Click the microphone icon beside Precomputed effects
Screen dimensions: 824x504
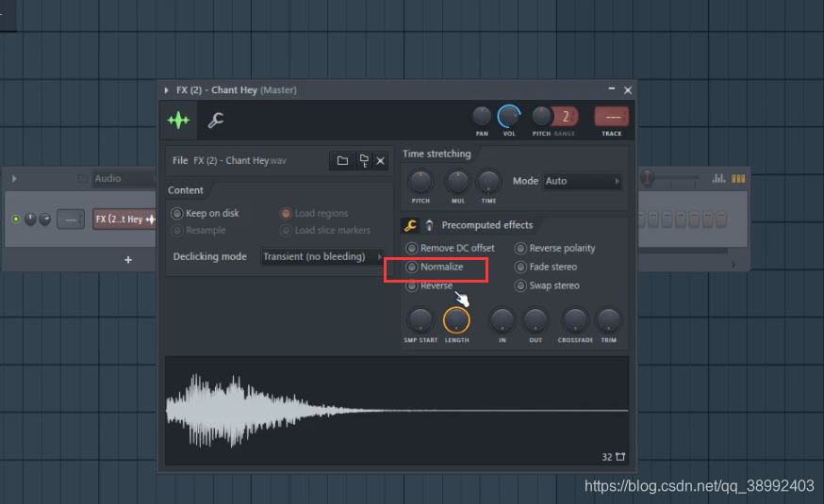pos(429,225)
